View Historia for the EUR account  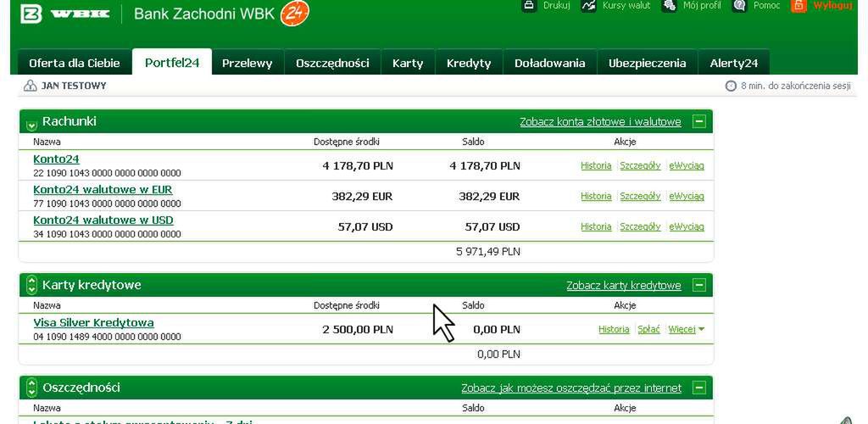tap(596, 196)
